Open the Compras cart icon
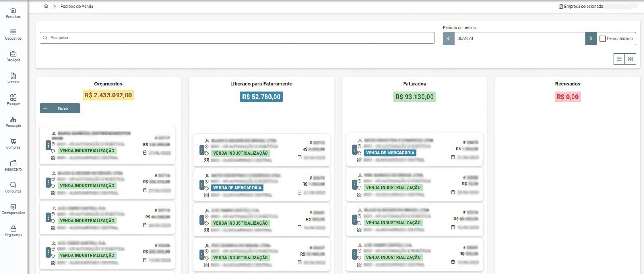The image size is (644, 274). click(13, 142)
